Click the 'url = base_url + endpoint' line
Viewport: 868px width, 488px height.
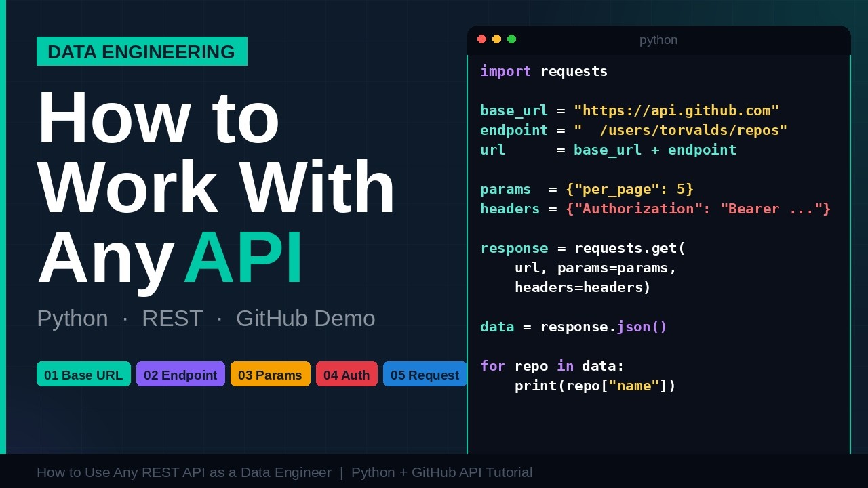coord(608,150)
